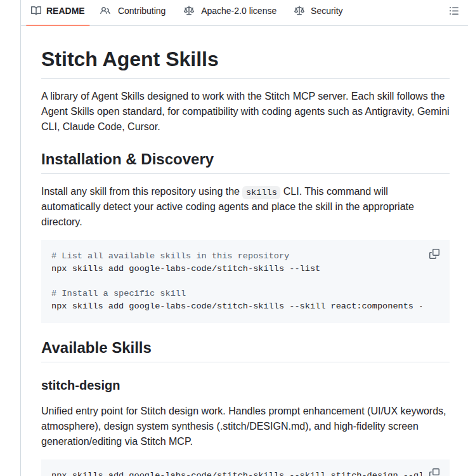Copy the installation commands code block

[x=434, y=254]
